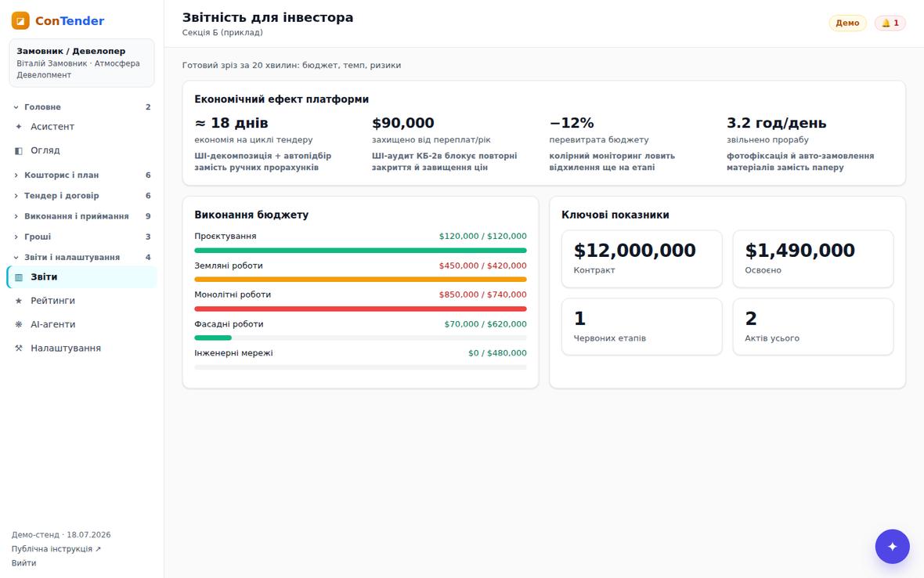Click the −12% budget overrun metric
This screenshot has height=578, width=924.
coord(572,123)
